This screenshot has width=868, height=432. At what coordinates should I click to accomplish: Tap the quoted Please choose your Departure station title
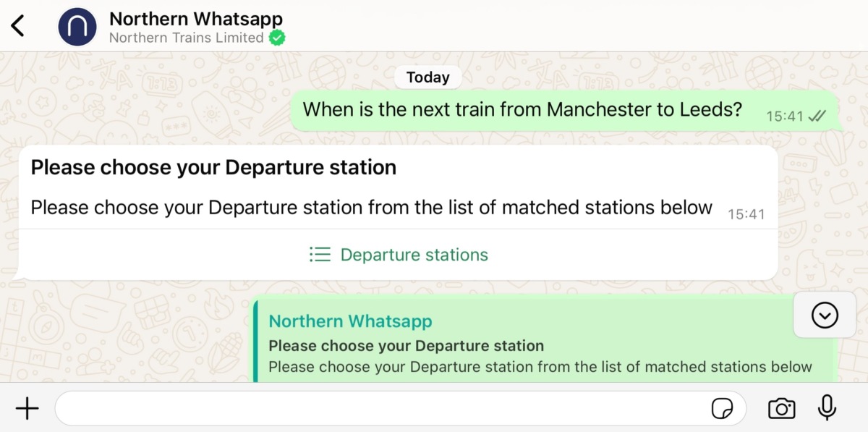click(407, 346)
